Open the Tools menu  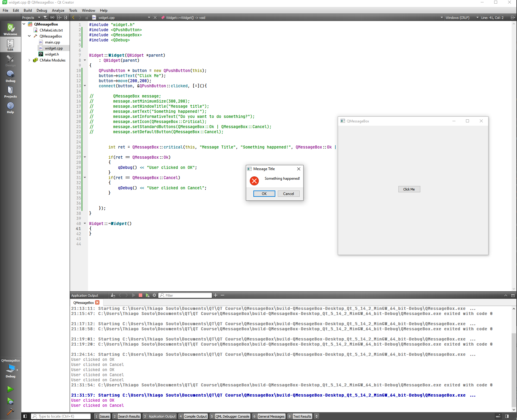coord(73,10)
